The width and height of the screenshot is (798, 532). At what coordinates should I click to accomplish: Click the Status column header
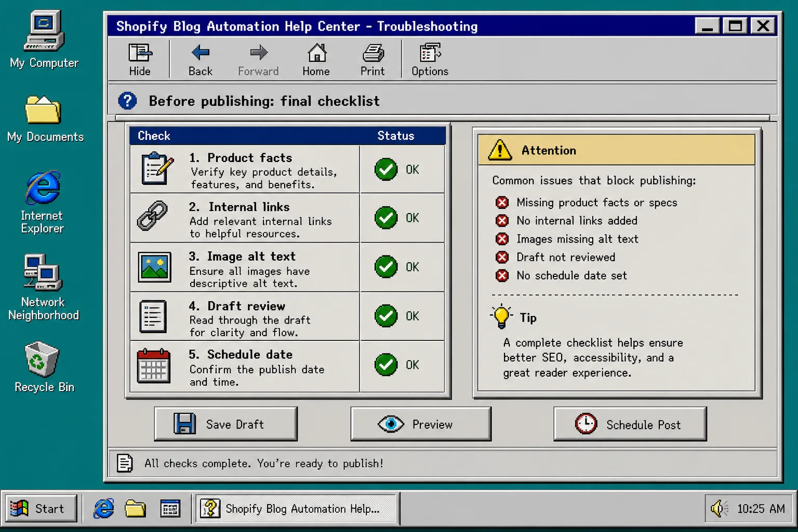396,136
